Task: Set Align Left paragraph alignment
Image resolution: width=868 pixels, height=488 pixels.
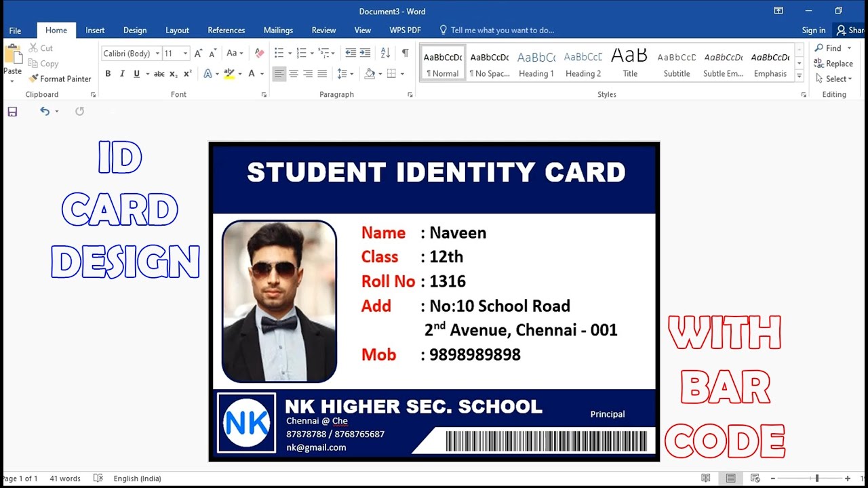Action: (x=279, y=74)
